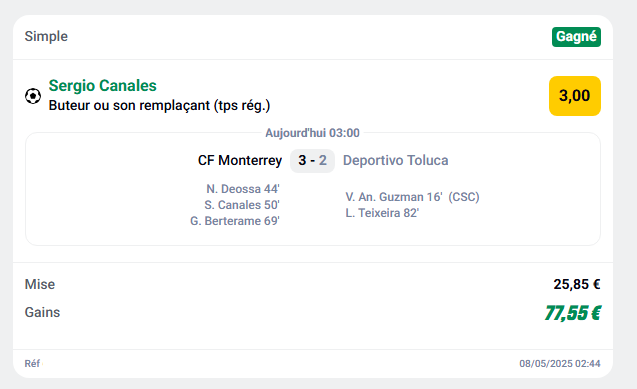Select V. An. Guzman 16' (CSC) entry
Image resolution: width=637 pixels, height=389 pixels.
[412, 197]
